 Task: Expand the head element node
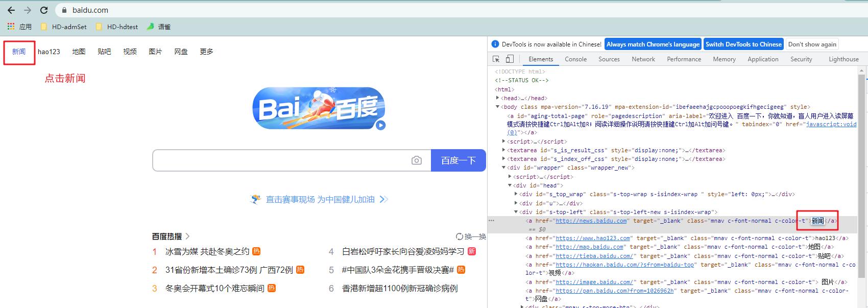(x=497, y=98)
